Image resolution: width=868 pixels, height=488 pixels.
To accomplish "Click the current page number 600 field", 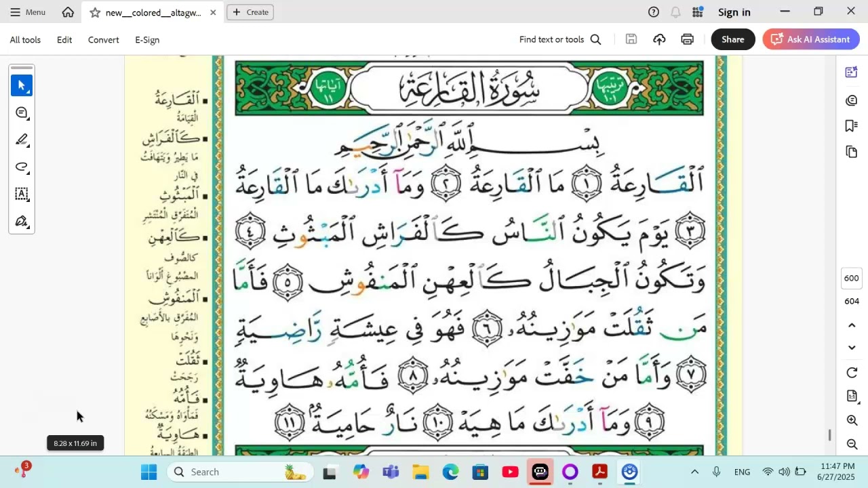I will [852, 278].
